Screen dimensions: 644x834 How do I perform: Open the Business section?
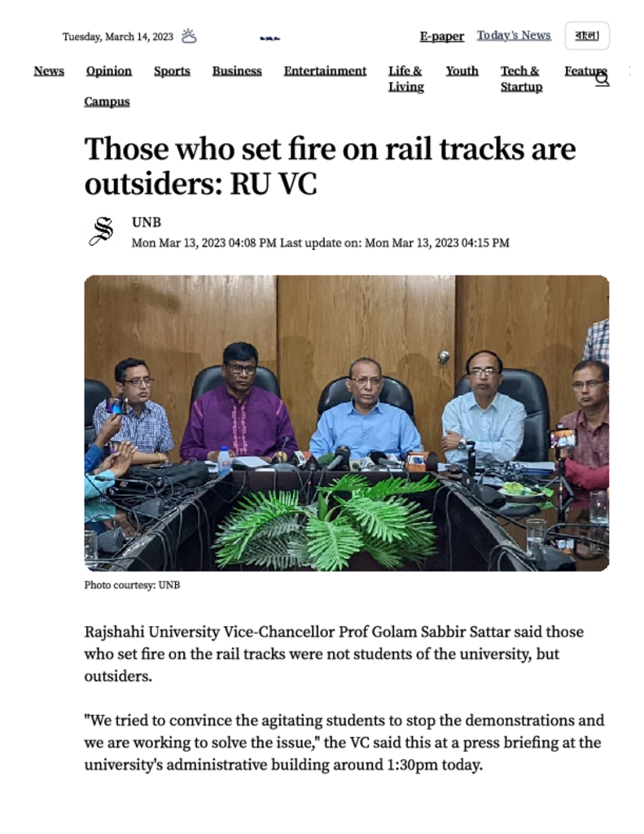pyautogui.click(x=237, y=71)
